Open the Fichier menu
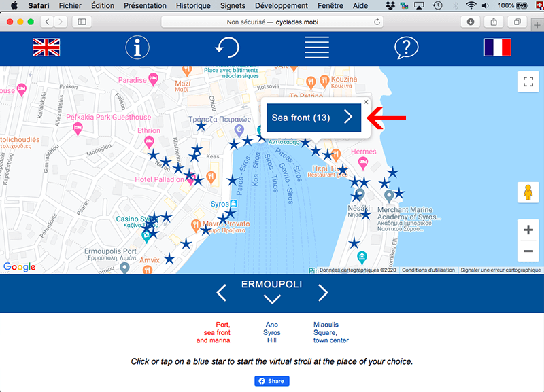544x392 pixels. click(x=70, y=5)
